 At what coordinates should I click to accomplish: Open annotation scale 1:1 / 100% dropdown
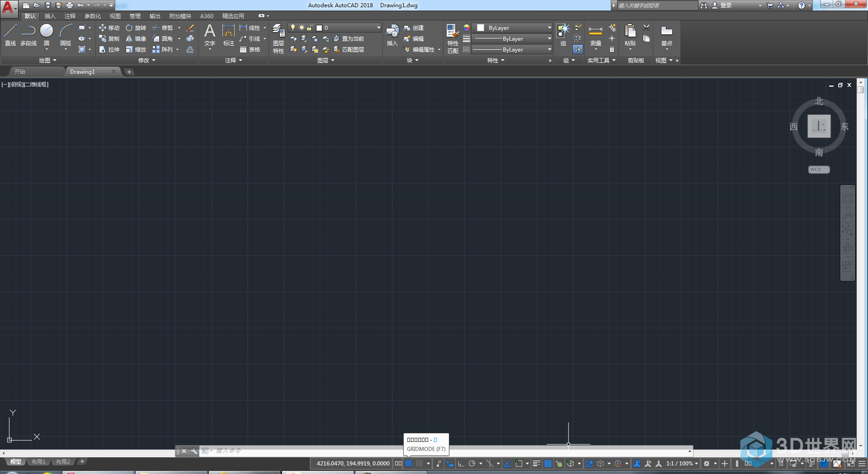(682, 464)
